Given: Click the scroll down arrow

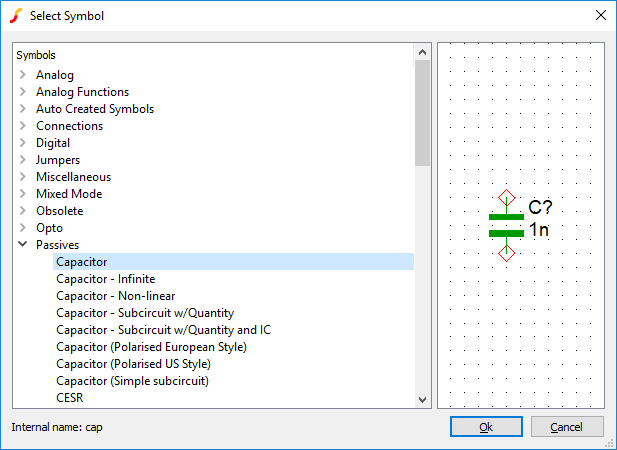Looking at the screenshot, I should click(423, 400).
